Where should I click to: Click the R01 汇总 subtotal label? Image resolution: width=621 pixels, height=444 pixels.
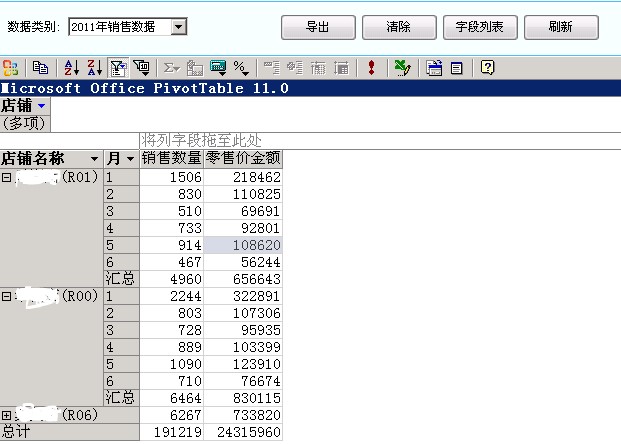pos(121,279)
